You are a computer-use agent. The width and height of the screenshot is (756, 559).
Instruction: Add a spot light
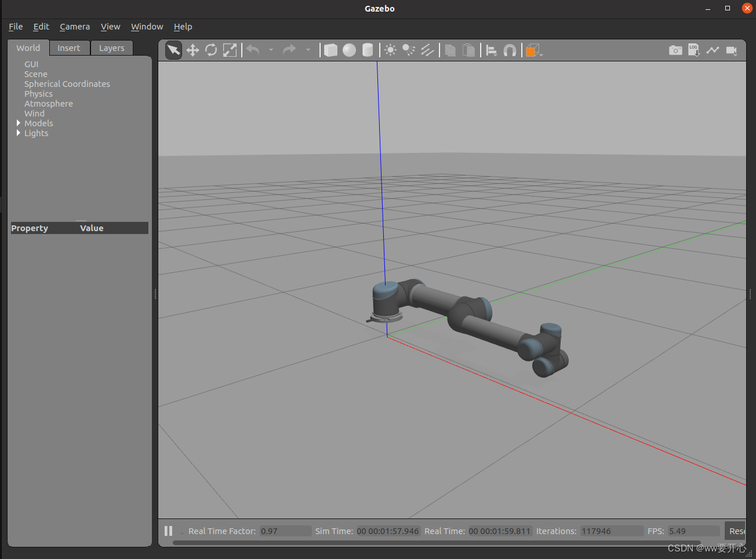[409, 50]
